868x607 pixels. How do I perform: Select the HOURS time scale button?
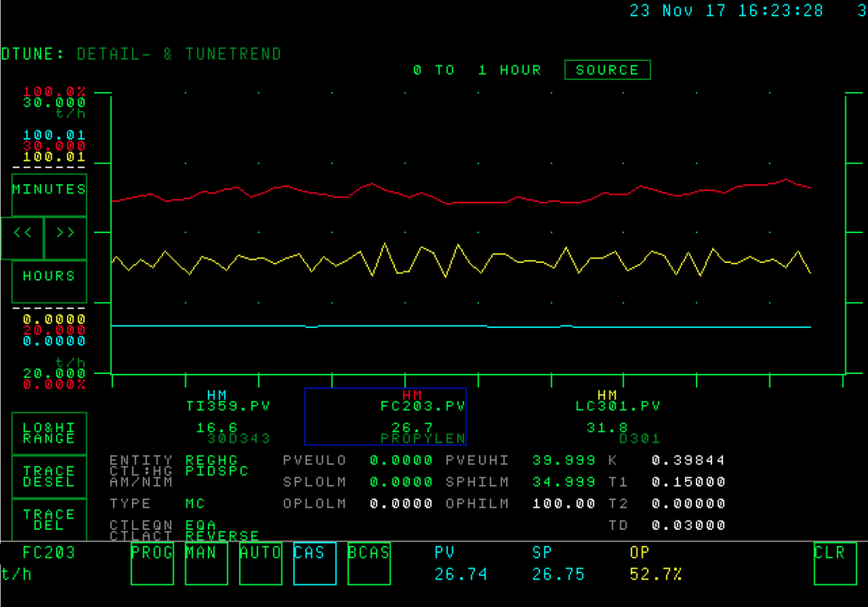pyautogui.click(x=49, y=281)
